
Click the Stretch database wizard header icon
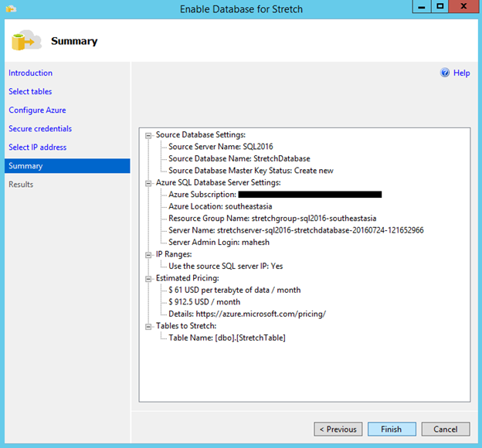coord(26,40)
